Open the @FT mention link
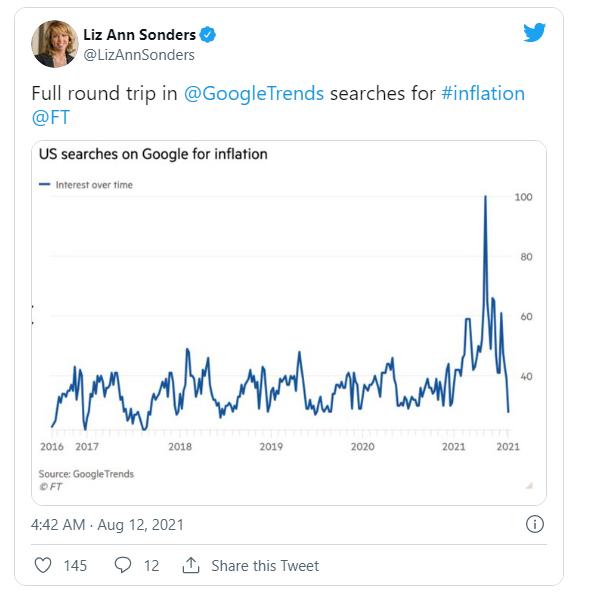The height and width of the screenshot is (593, 592). point(51,117)
